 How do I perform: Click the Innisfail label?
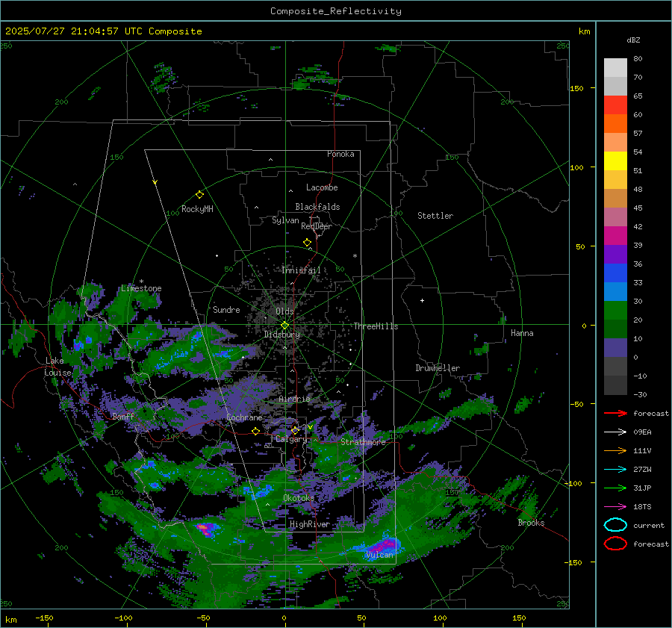tap(301, 270)
